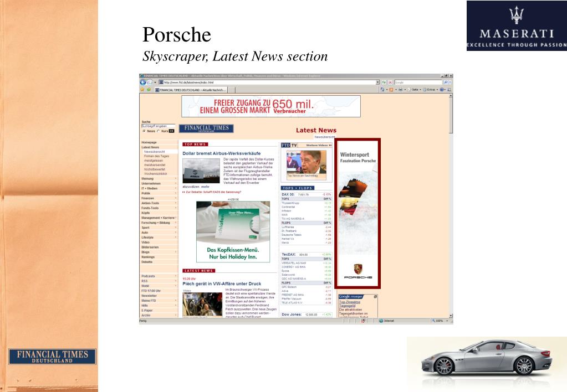Open a new empty browser tab
The width and height of the screenshot is (567, 392).
point(232,90)
